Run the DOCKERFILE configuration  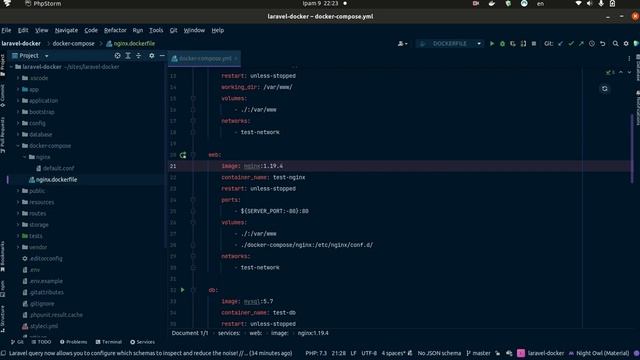click(492, 44)
